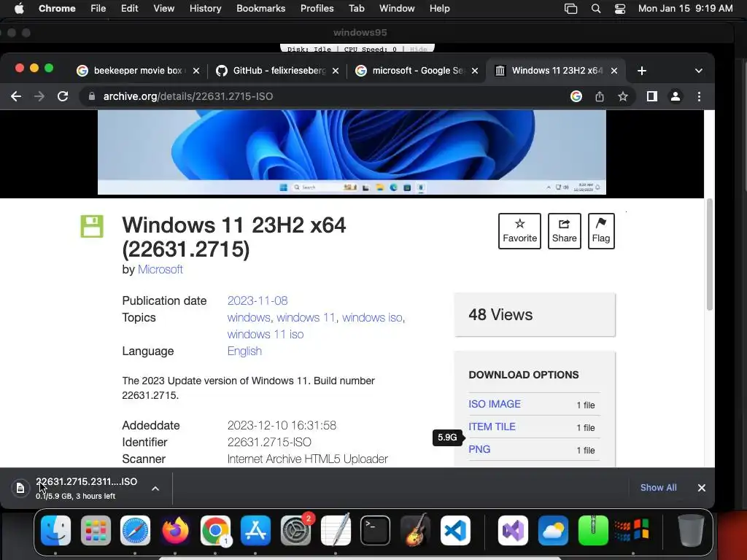This screenshot has height=560, width=747.
Task: Open the English language link
Action: 244,351
